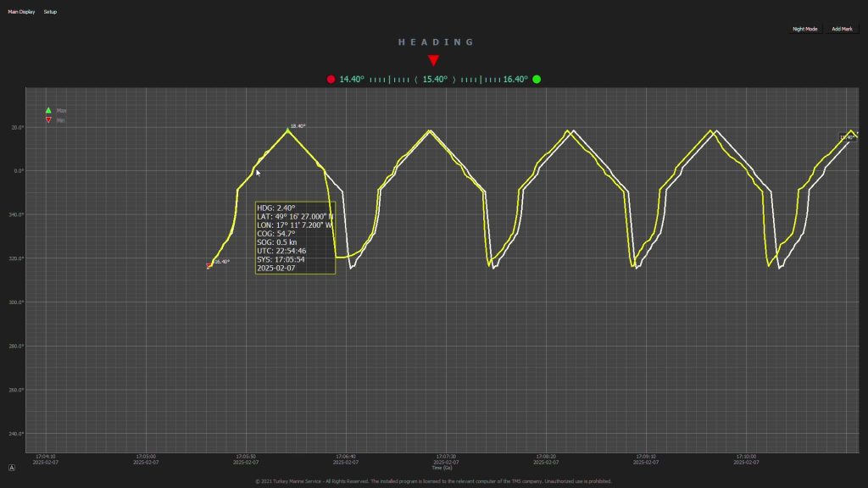The image size is (868, 488).
Task: Click the auto-scale 'A' icon at bottom-left
Action: tap(12, 467)
